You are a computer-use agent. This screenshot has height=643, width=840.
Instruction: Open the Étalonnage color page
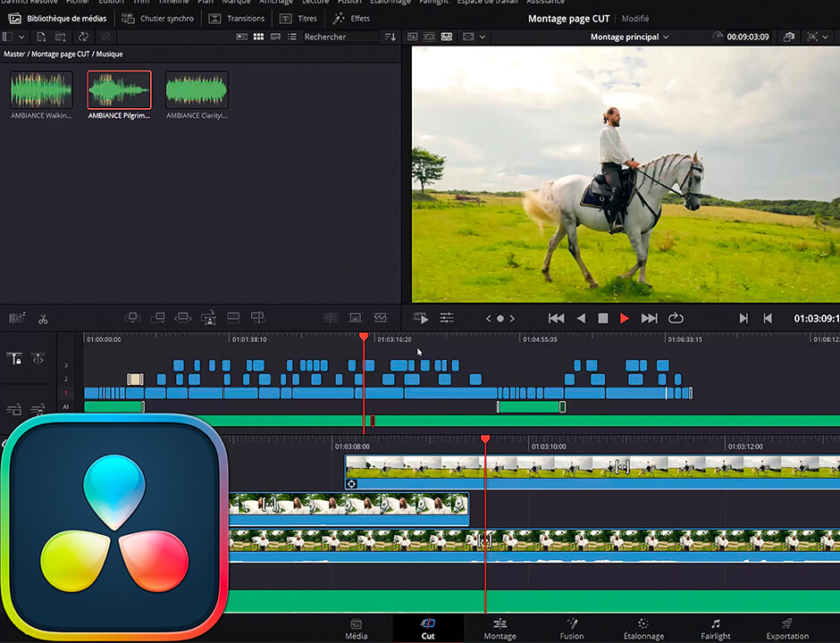[x=643, y=629]
